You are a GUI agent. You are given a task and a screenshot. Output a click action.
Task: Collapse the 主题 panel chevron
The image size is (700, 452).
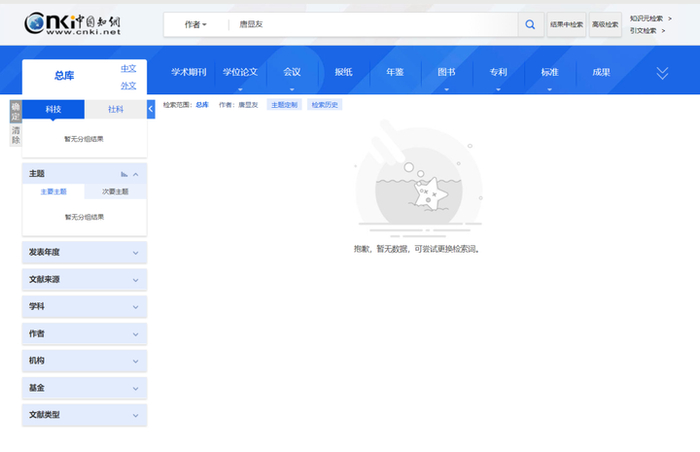[x=136, y=174]
